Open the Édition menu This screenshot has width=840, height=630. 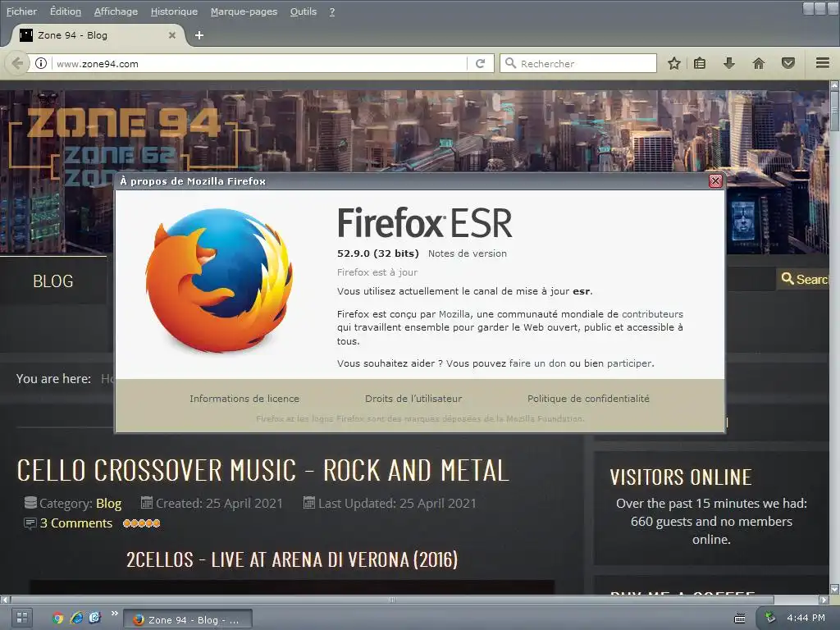(x=66, y=11)
